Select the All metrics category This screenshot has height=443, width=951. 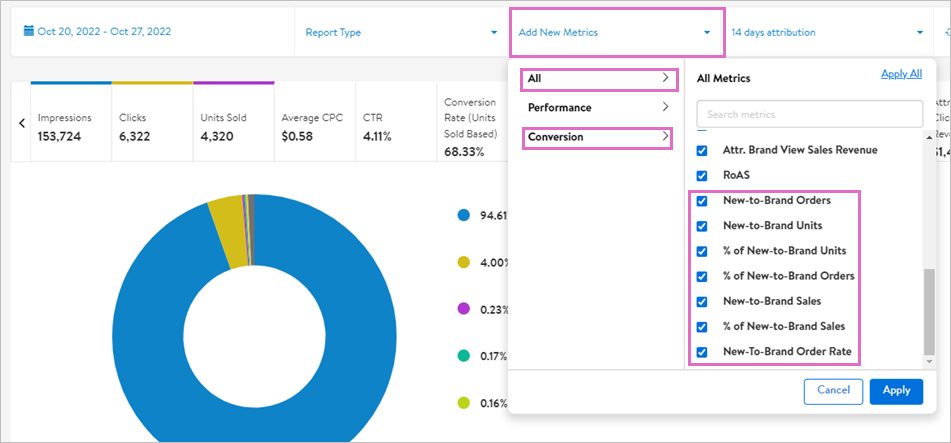(597, 78)
